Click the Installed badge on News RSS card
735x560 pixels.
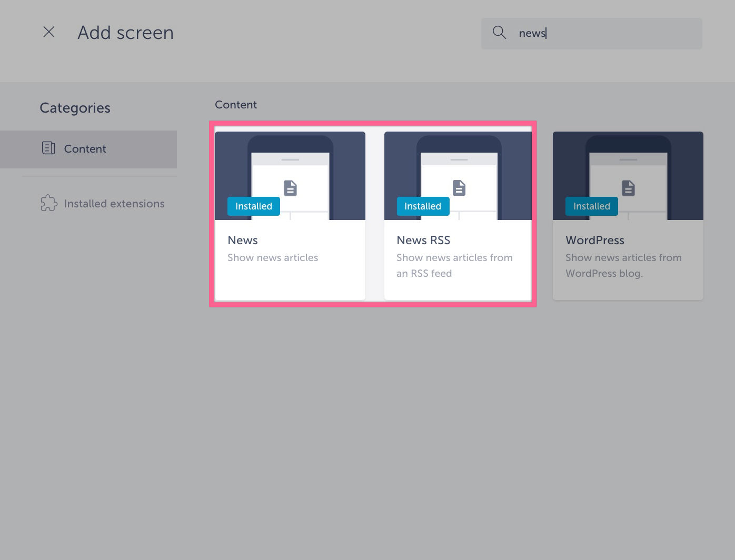click(x=423, y=206)
